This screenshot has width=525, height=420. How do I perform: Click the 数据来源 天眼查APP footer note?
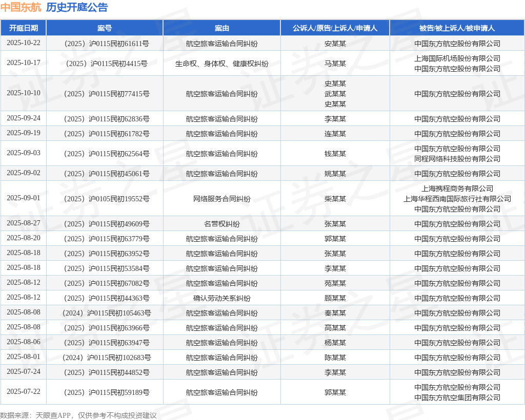(78, 415)
